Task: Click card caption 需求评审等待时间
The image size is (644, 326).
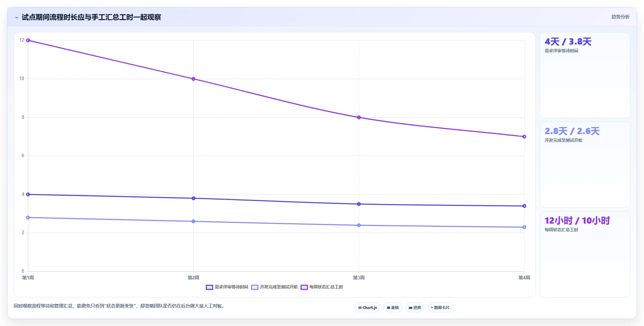Action: (561, 51)
